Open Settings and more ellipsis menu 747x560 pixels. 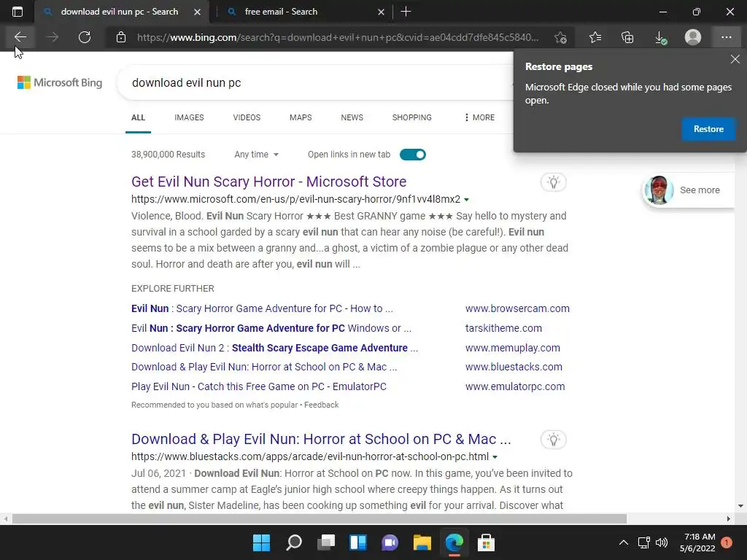tap(726, 37)
